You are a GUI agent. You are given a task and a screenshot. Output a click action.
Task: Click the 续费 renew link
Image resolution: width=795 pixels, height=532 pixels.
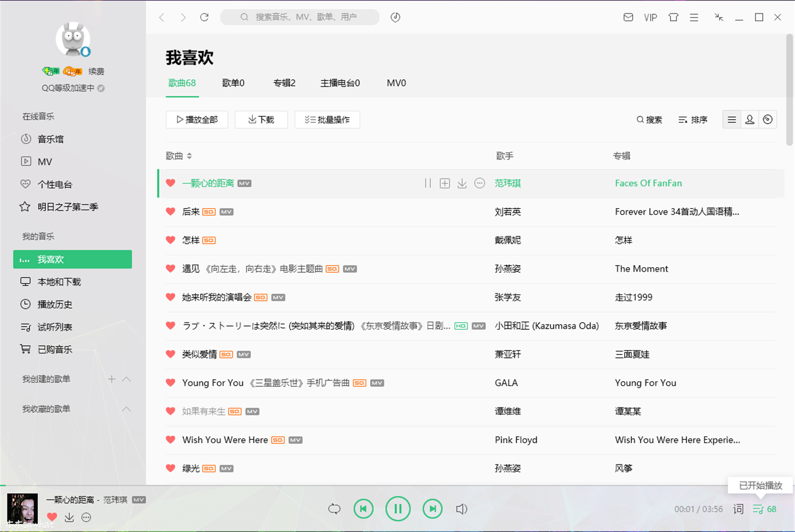pos(96,71)
